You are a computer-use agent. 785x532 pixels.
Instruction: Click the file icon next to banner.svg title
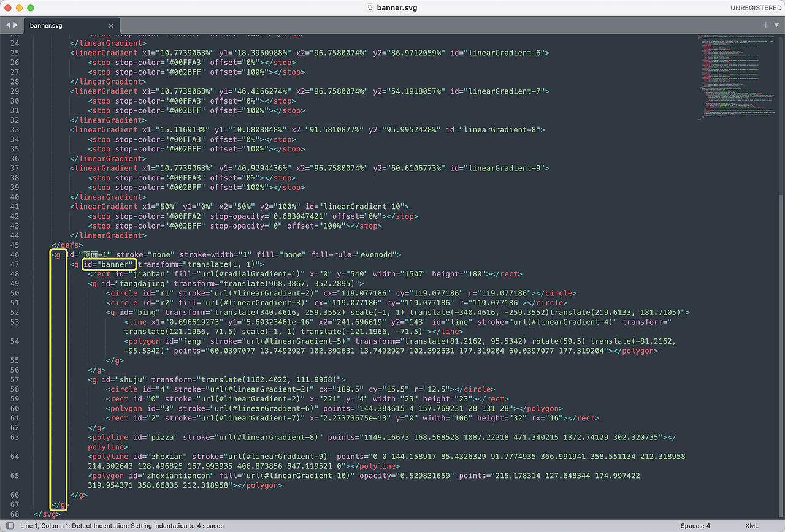pos(370,7)
